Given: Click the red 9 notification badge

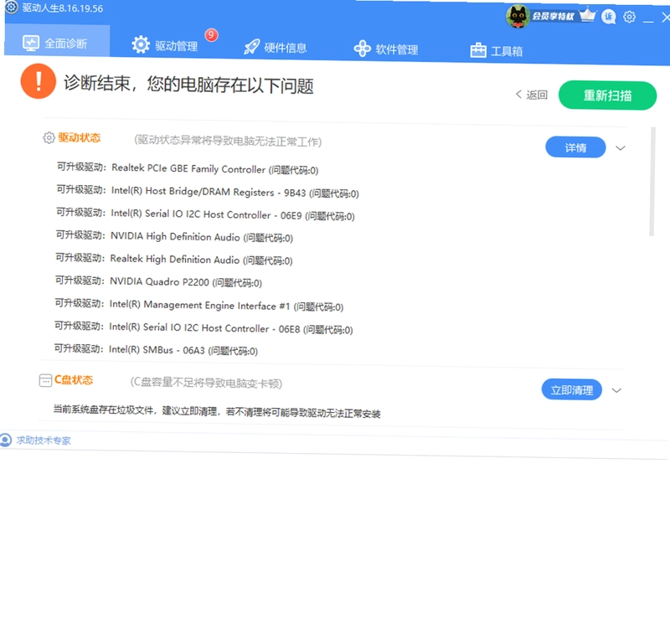Looking at the screenshot, I should click(211, 35).
